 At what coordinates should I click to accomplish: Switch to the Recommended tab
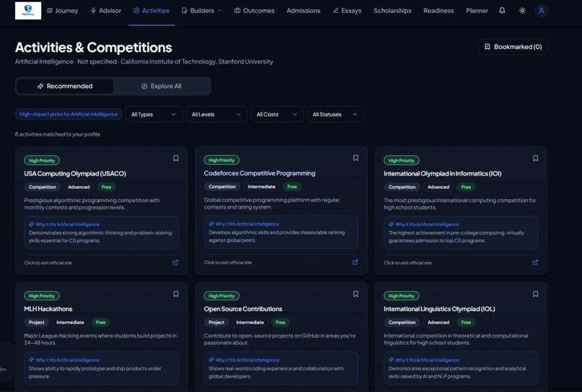65,86
